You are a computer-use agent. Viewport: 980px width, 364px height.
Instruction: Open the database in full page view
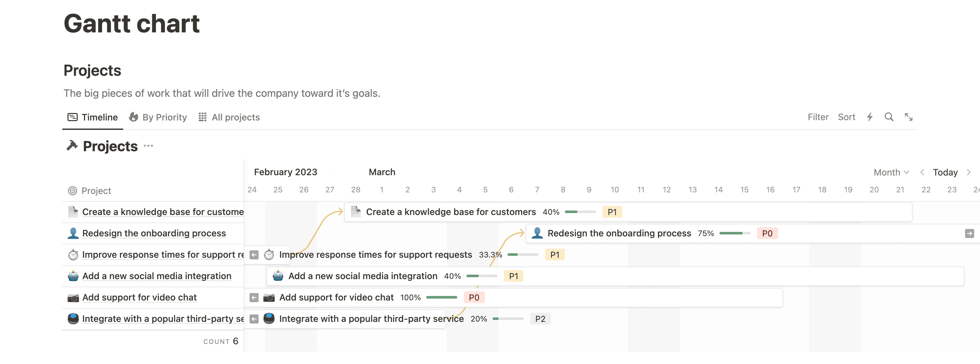click(x=908, y=117)
